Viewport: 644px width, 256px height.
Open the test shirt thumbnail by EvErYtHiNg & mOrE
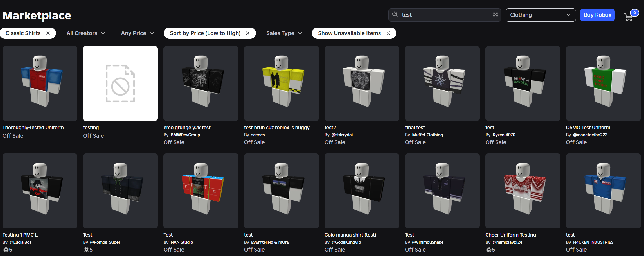[282, 191]
